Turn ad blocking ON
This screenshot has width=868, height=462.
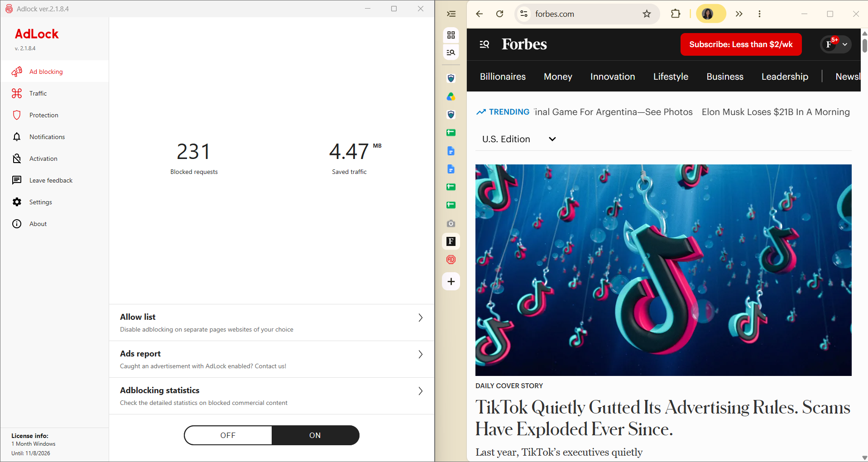pyautogui.click(x=315, y=435)
